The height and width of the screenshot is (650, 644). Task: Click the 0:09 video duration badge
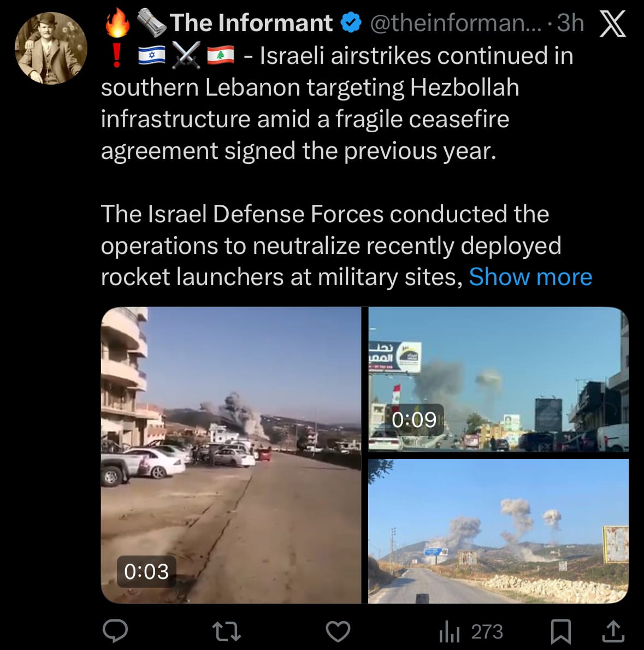click(415, 419)
